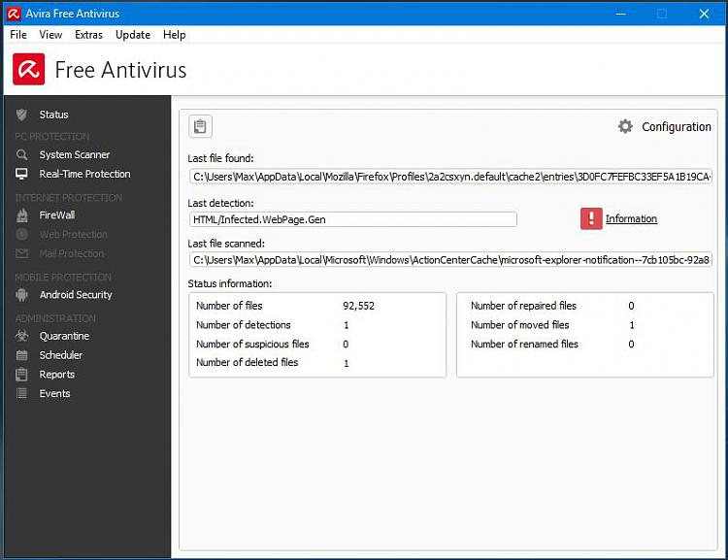This screenshot has height=560, width=728.
Task: Open Reports section
Action: [56, 375]
